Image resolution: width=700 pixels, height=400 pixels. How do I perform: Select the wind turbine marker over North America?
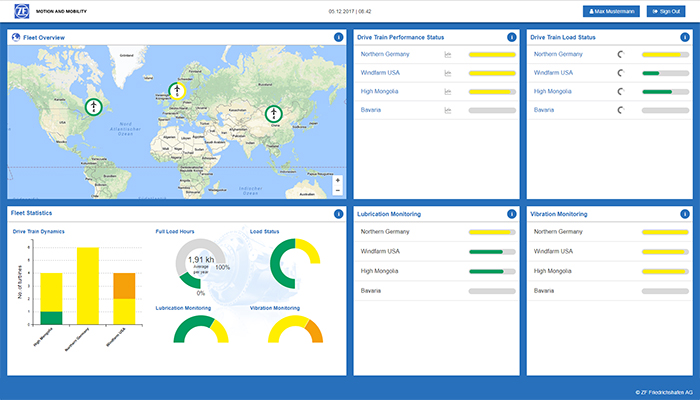[x=94, y=107]
